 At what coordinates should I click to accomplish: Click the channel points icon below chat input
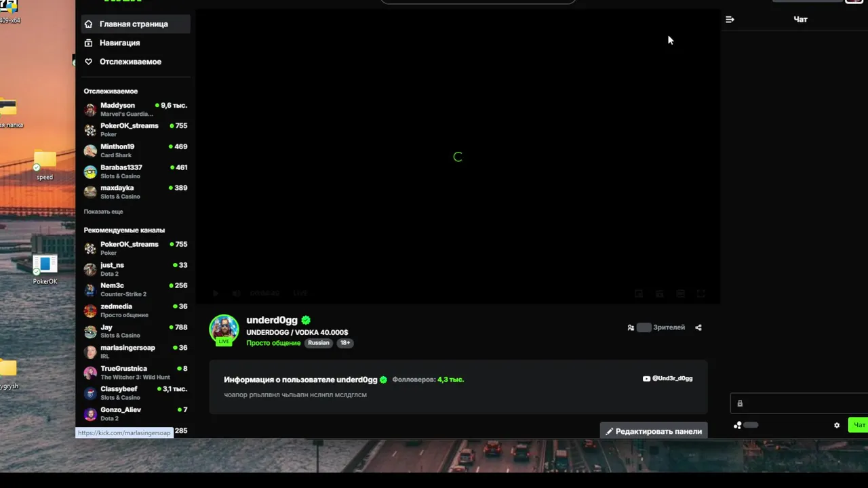(738, 425)
